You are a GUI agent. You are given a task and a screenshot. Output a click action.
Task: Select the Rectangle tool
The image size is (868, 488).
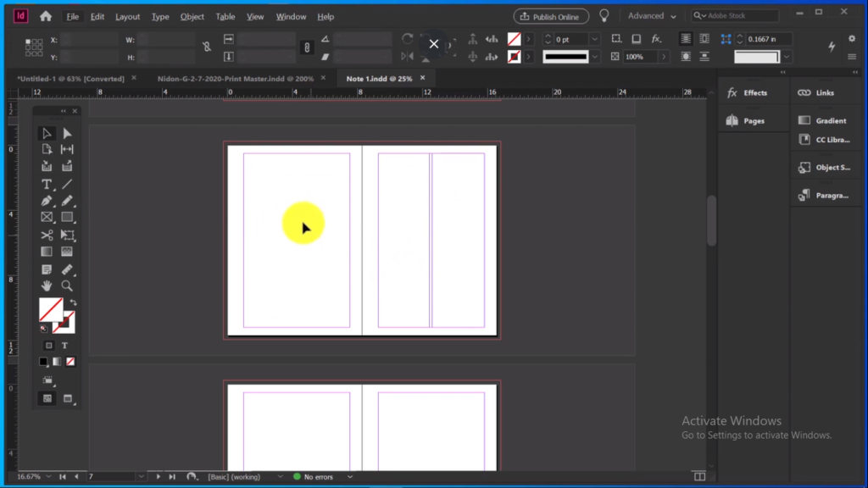coord(67,218)
